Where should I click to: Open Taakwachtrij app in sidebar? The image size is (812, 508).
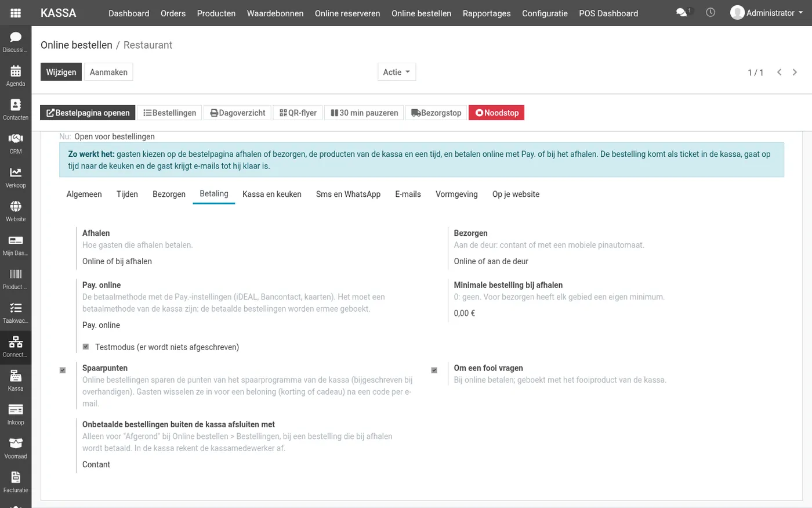16,312
